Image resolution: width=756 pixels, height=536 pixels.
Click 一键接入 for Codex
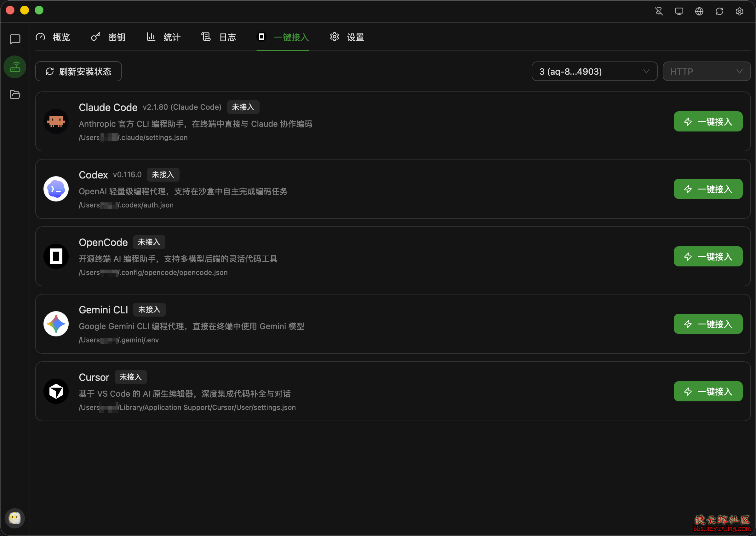pyautogui.click(x=708, y=189)
